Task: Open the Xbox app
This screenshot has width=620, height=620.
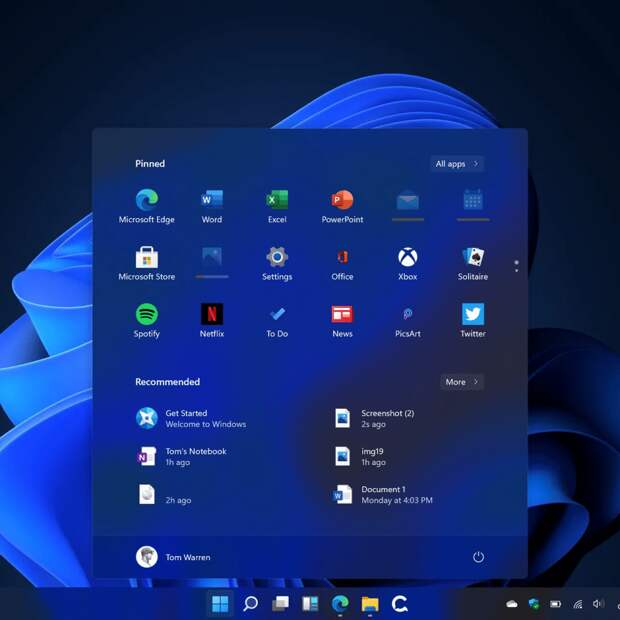Action: point(408,263)
